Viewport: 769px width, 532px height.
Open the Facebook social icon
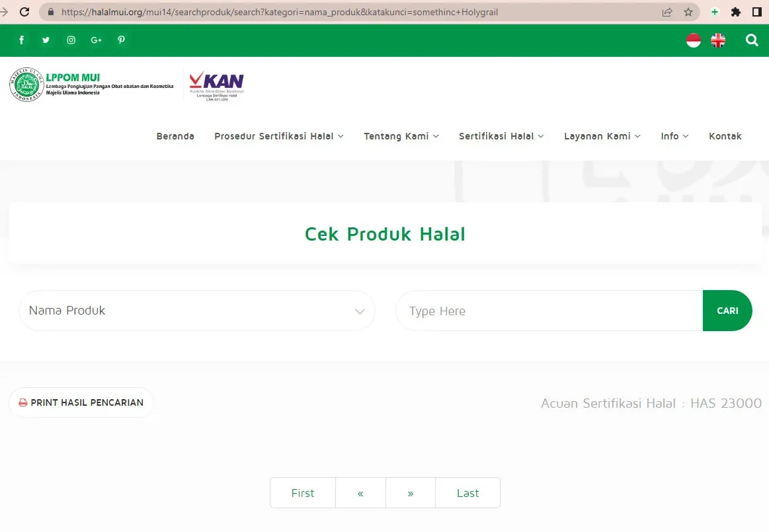(x=21, y=40)
